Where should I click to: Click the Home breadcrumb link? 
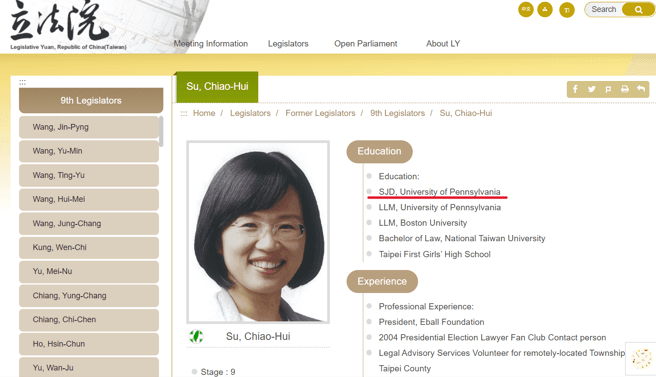[204, 113]
